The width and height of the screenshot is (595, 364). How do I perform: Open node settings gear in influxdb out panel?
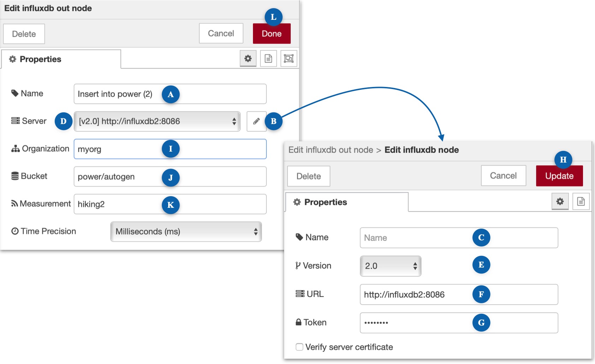click(x=248, y=58)
